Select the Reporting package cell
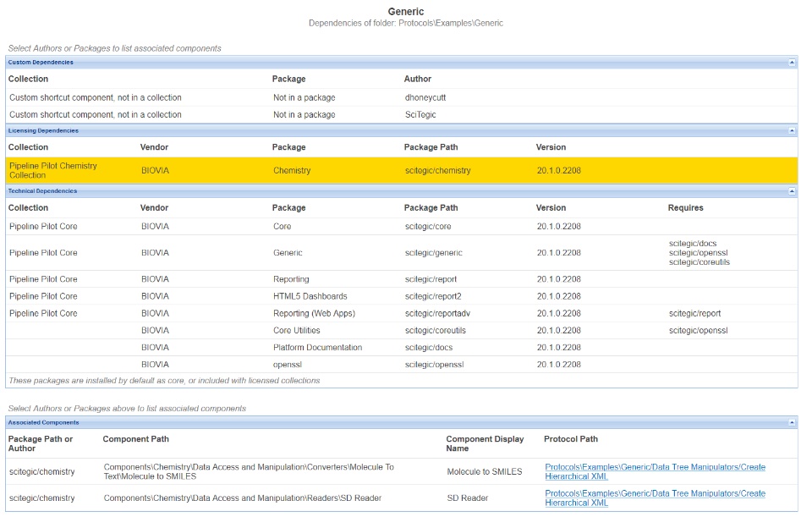812x517 pixels. [291, 279]
